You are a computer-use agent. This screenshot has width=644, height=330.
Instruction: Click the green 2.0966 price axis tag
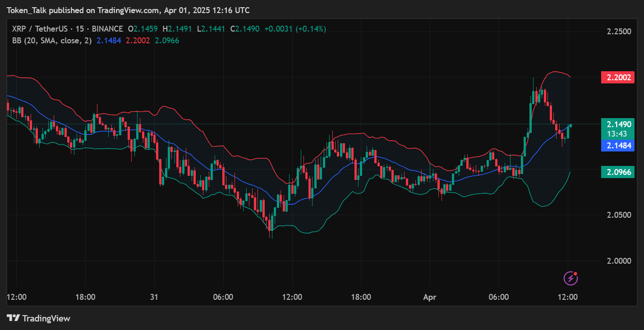click(x=617, y=172)
